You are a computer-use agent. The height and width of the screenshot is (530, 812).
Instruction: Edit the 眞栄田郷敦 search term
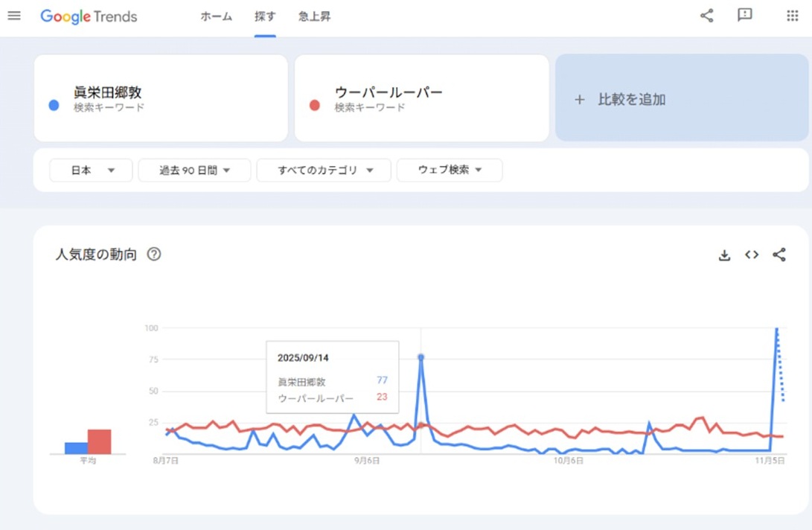107,93
